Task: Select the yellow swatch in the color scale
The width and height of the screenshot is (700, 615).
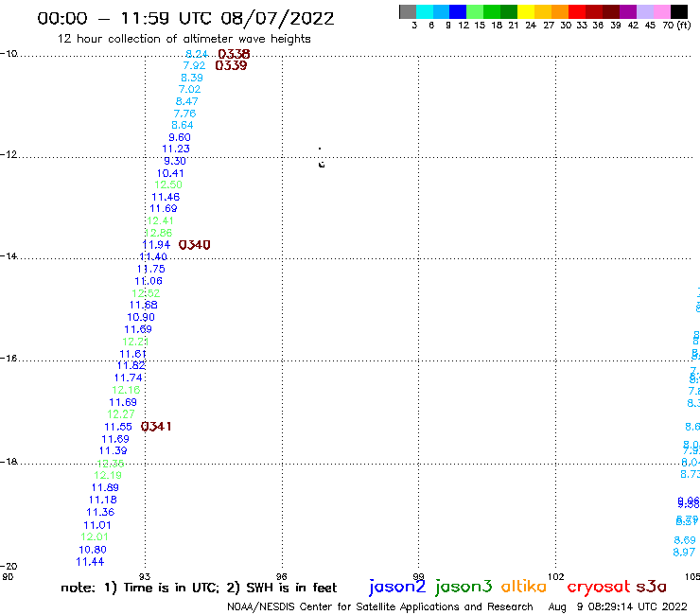Action: (526, 11)
